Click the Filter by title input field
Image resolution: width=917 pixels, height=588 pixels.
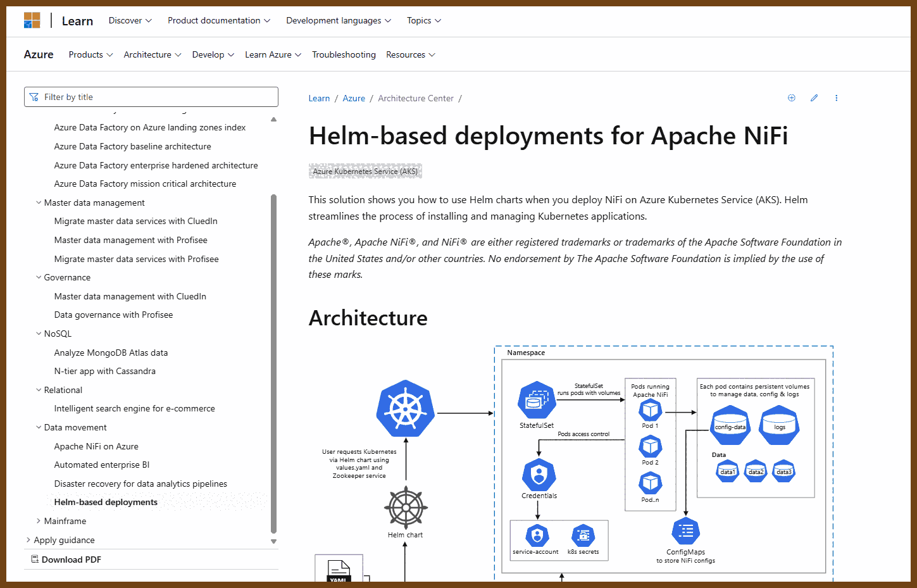(x=151, y=97)
